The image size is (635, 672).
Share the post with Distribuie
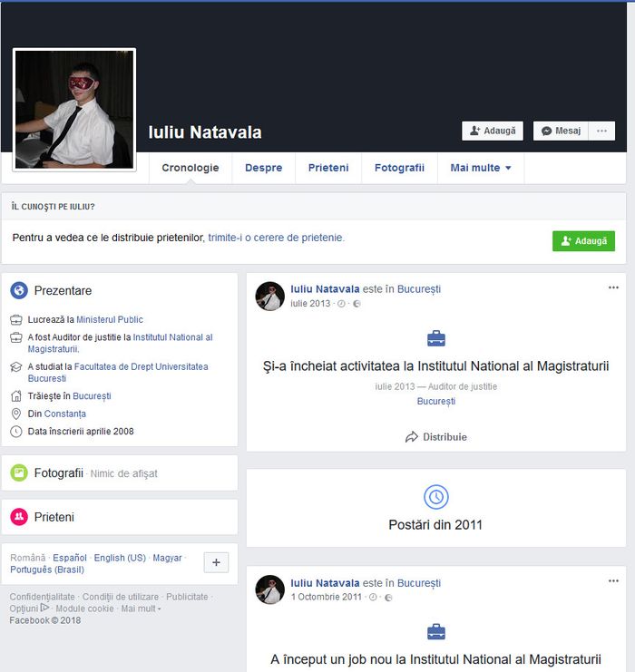tap(436, 437)
